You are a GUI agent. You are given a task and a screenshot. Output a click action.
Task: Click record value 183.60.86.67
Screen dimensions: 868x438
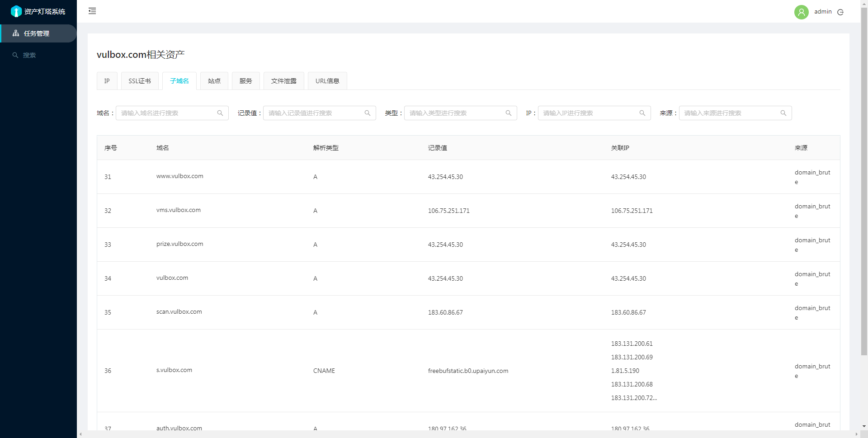pyautogui.click(x=445, y=312)
